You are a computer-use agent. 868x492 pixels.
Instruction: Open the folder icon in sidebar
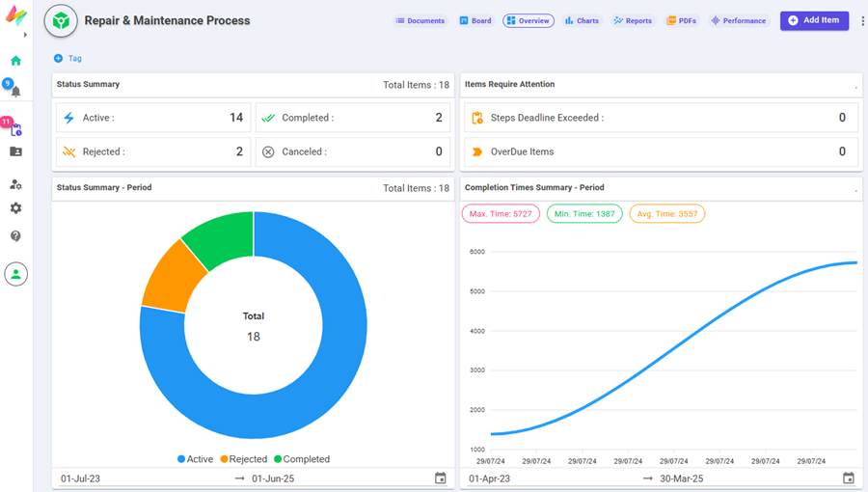15,151
